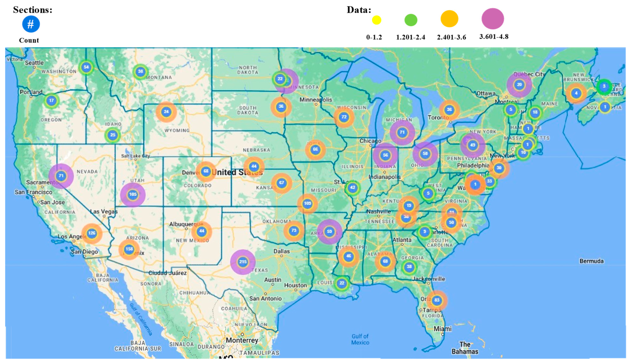Click the 105 marker in Utah

coord(133,194)
